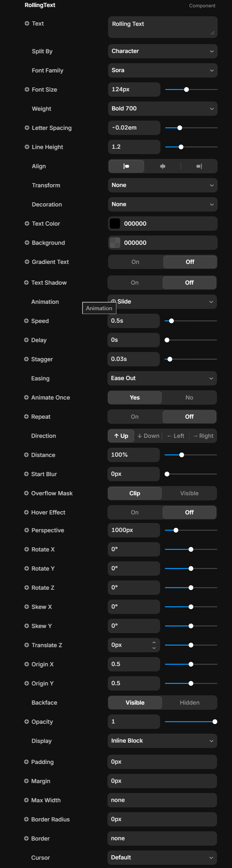Enable the Hover Effect On button
Screen dimensions: 232x868
[135, 513]
